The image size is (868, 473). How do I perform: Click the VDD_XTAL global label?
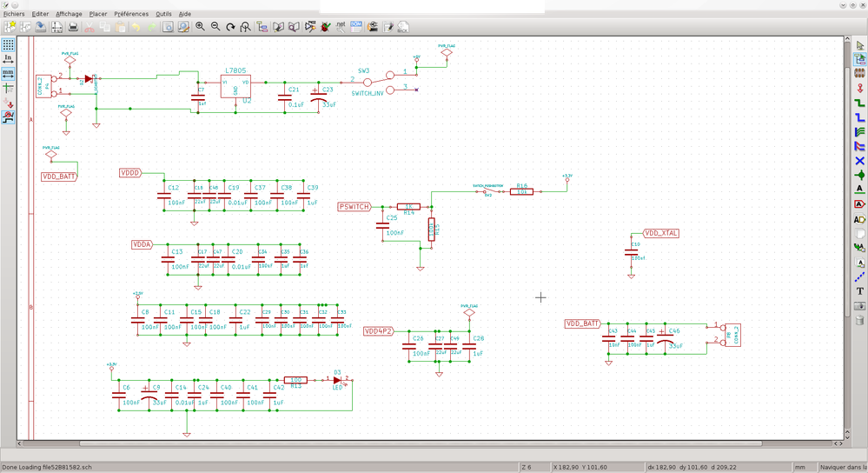pyautogui.click(x=661, y=233)
